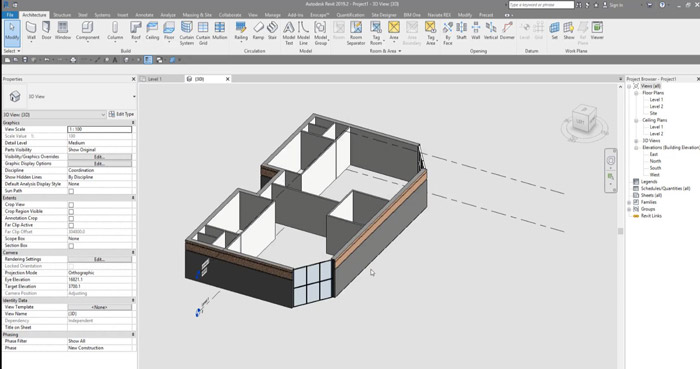Expand the Families tree node
Viewport: 700px width, 369px height.
tap(629, 202)
